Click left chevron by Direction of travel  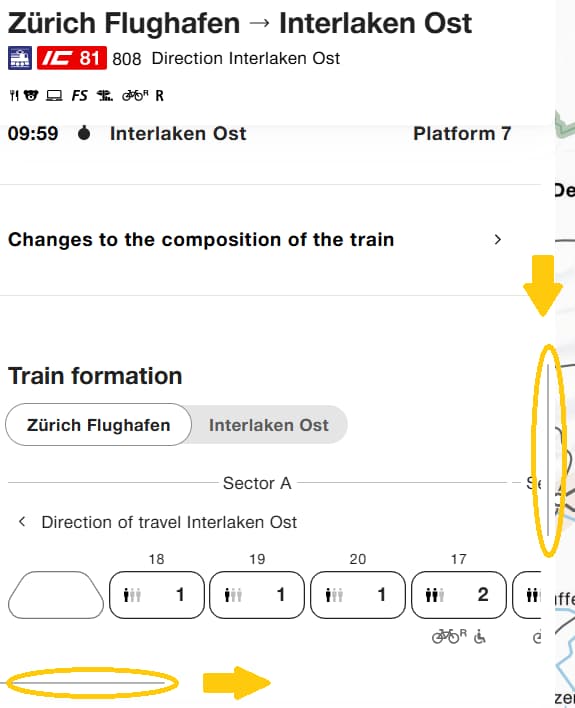(22, 522)
